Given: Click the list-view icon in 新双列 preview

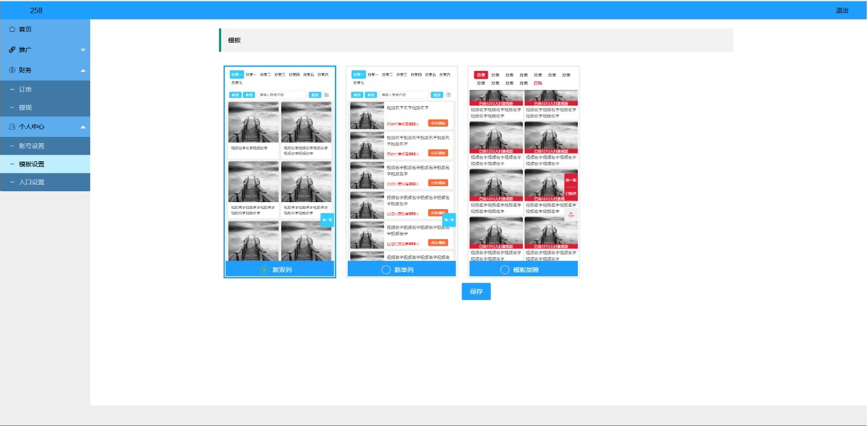Looking at the screenshot, I should click(x=327, y=95).
